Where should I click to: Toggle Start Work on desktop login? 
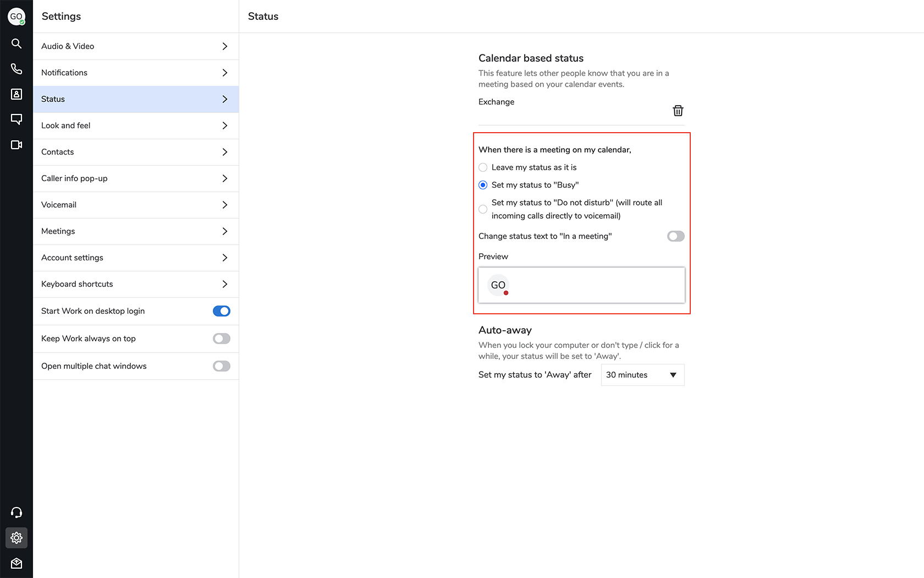(x=221, y=311)
